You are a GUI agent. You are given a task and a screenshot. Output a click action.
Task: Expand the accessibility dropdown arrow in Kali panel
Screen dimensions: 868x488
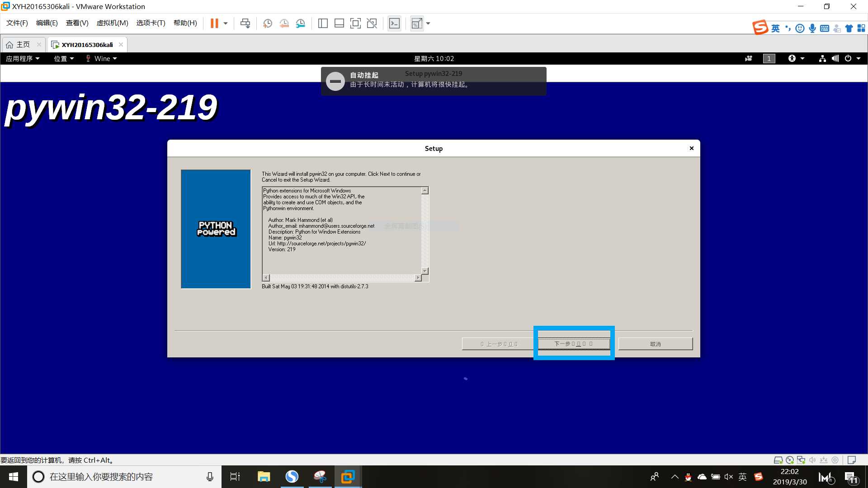802,59
